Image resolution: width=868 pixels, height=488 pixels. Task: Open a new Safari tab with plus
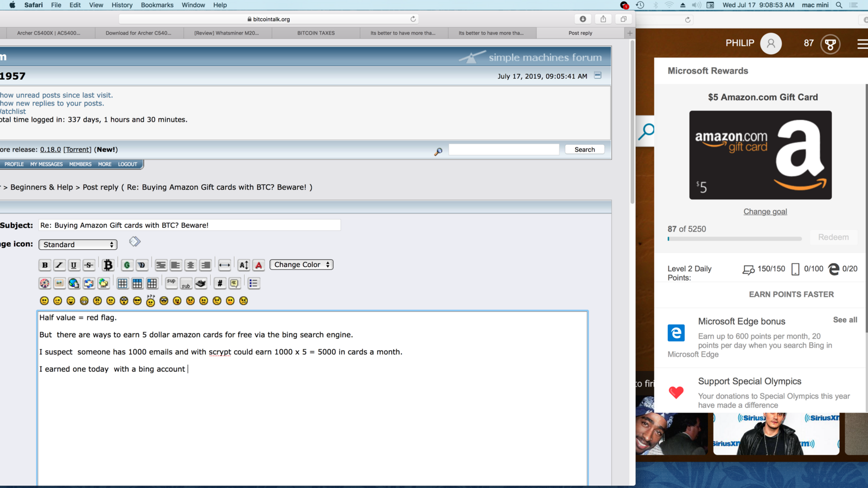(x=630, y=33)
